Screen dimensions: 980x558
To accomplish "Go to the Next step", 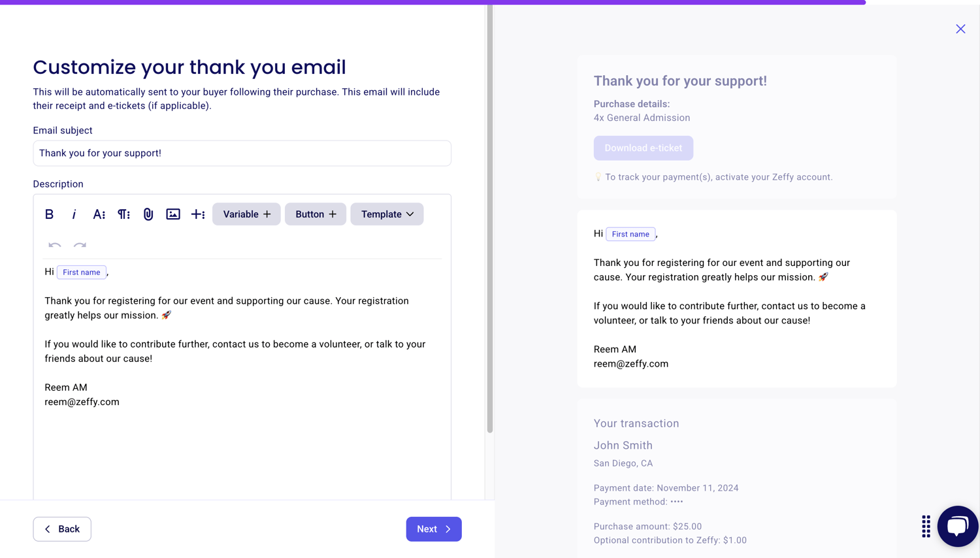I will [434, 529].
